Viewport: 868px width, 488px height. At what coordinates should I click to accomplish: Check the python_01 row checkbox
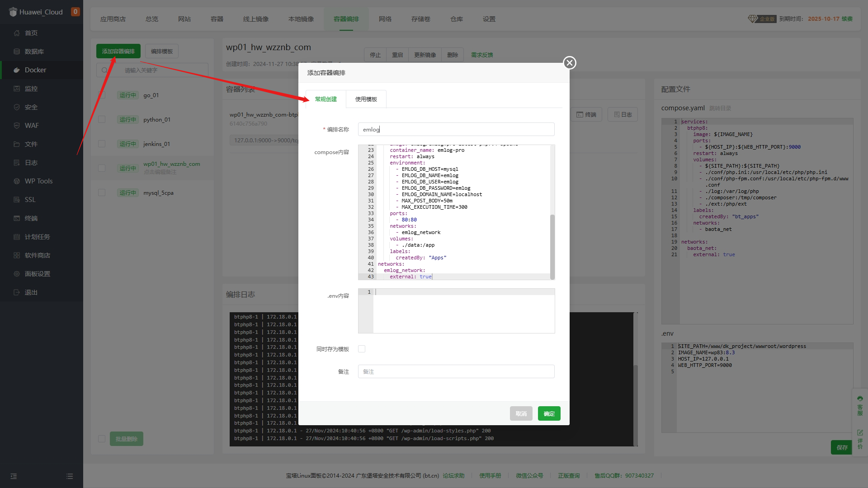click(x=102, y=119)
